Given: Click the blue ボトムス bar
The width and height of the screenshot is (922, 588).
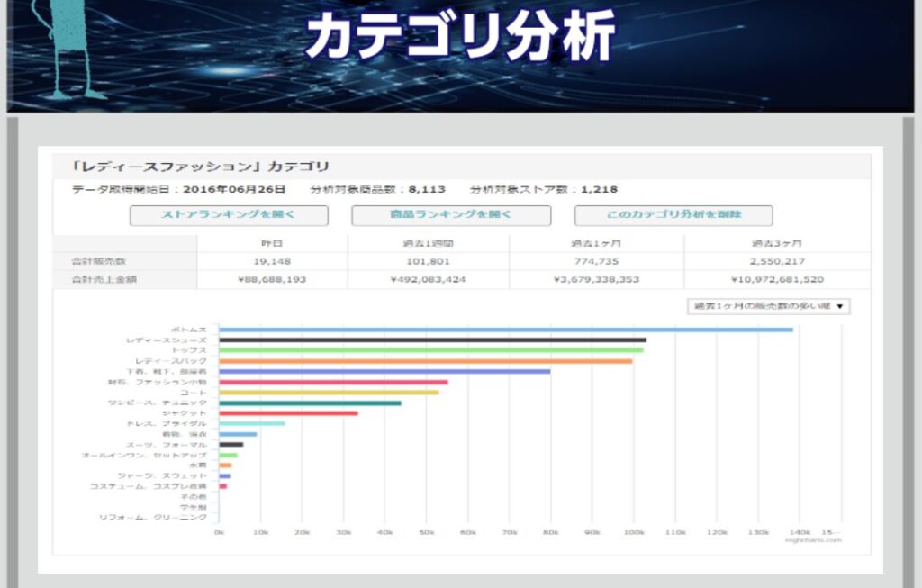Looking at the screenshot, I should click(x=505, y=330).
